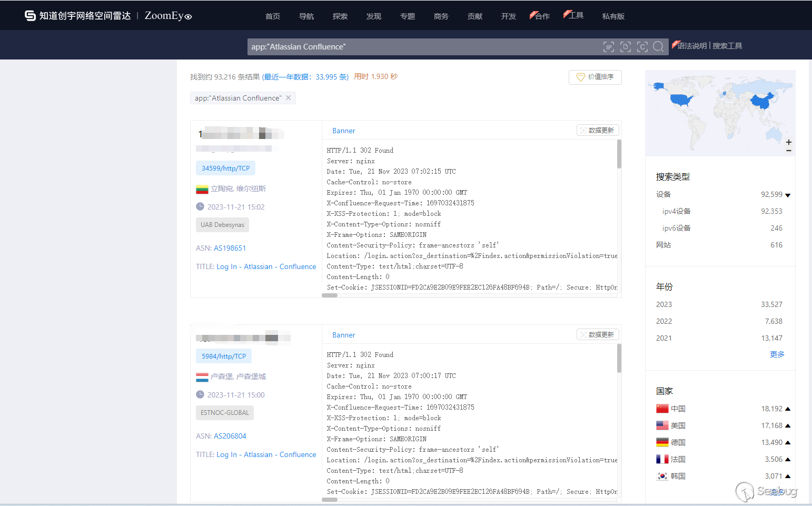812x506 pixels.
Task: Open 合作 menu item
Action: tap(542, 16)
